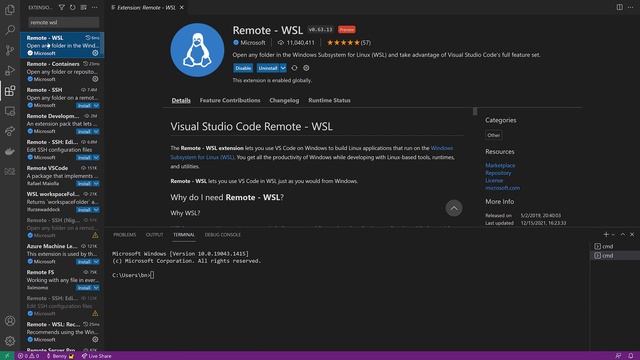
Task: Open the Windows Subsystem for Linux link
Action: [311, 153]
